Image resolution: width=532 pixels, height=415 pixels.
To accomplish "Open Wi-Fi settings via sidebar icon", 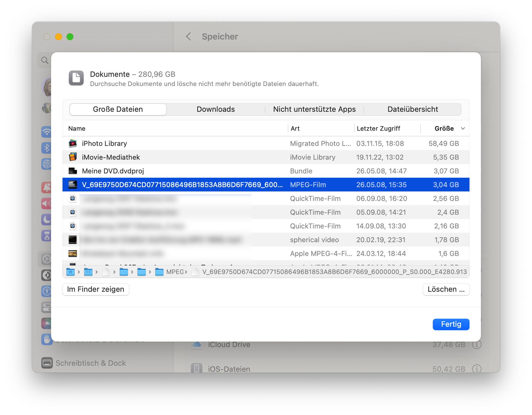I will (46, 132).
